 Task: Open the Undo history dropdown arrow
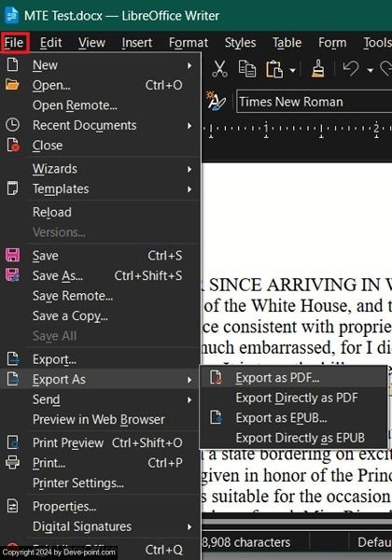pyautogui.click(x=371, y=70)
